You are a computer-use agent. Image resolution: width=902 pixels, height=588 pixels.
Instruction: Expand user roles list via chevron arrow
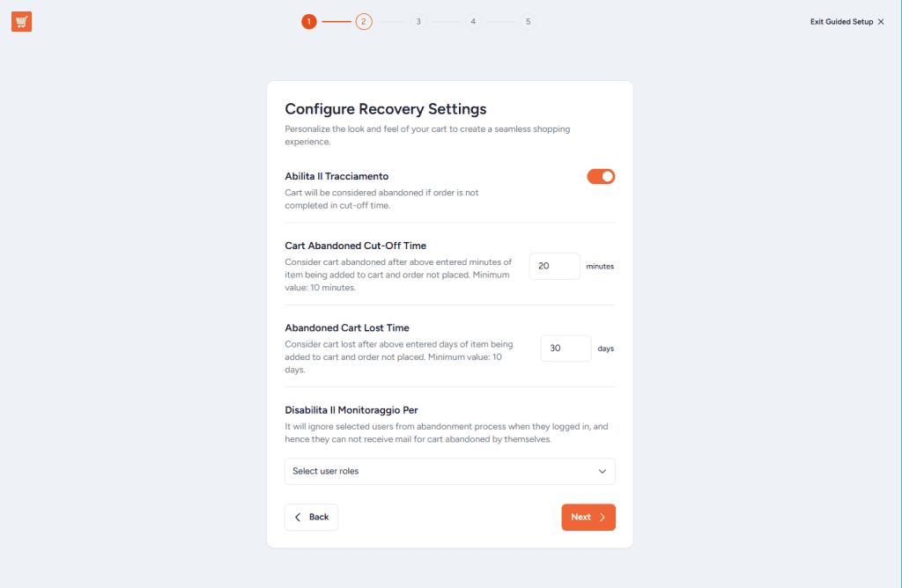pyautogui.click(x=603, y=471)
